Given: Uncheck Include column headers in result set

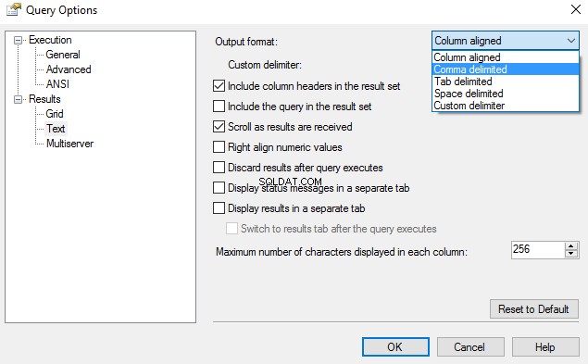Looking at the screenshot, I should coord(219,86).
